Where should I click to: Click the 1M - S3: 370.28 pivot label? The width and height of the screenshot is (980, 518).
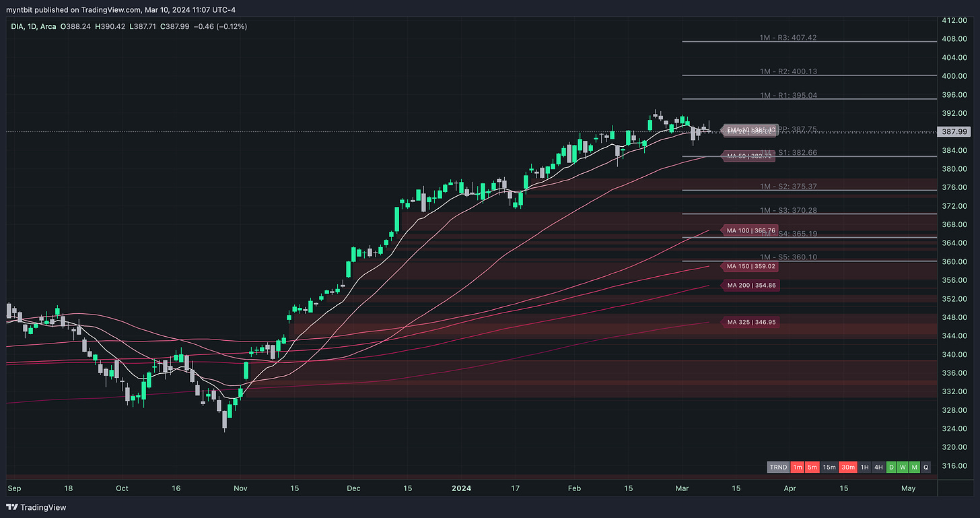point(788,210)
